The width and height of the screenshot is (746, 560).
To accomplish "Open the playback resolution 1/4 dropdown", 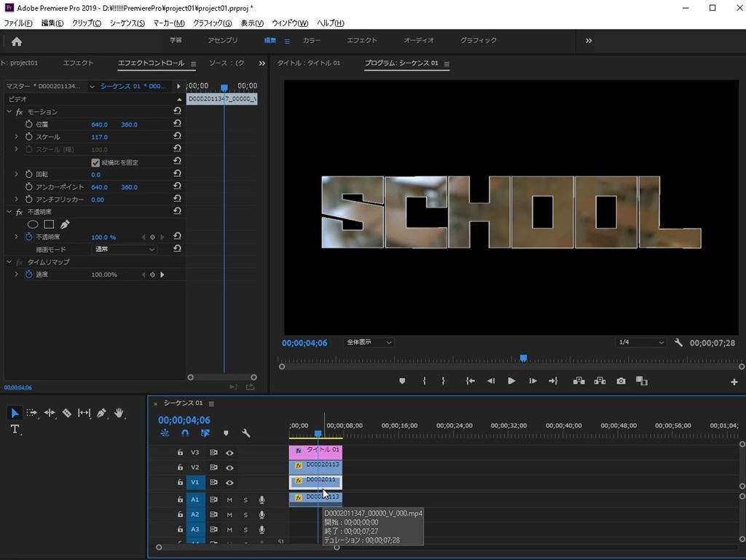I will [x=640, y=342].
